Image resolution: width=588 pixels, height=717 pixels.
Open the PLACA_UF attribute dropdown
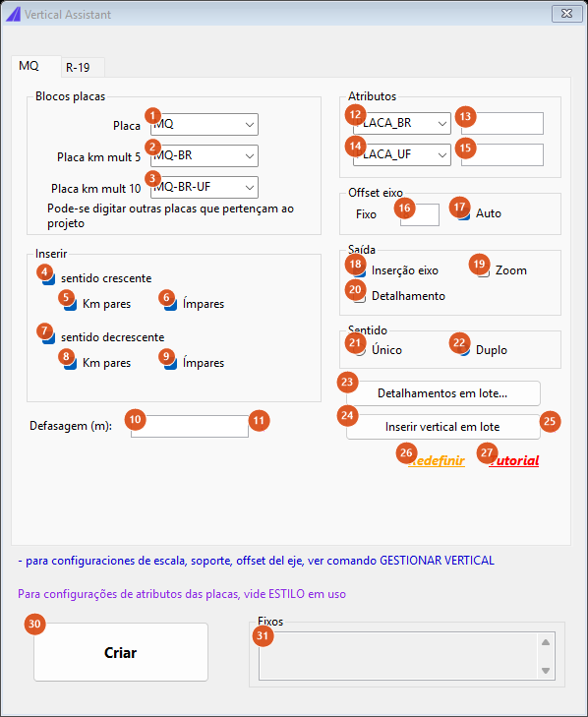pos(402,154)
